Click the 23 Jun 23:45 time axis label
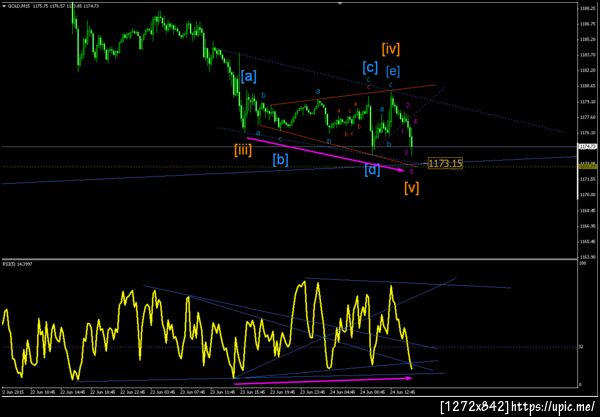 click(x=313, y=392)
